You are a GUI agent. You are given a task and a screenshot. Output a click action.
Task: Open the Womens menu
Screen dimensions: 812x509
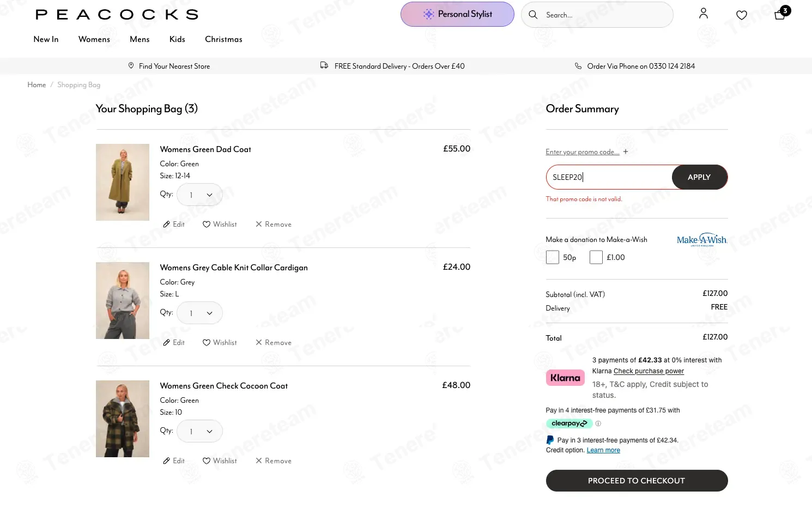click(x=94, y=39)
